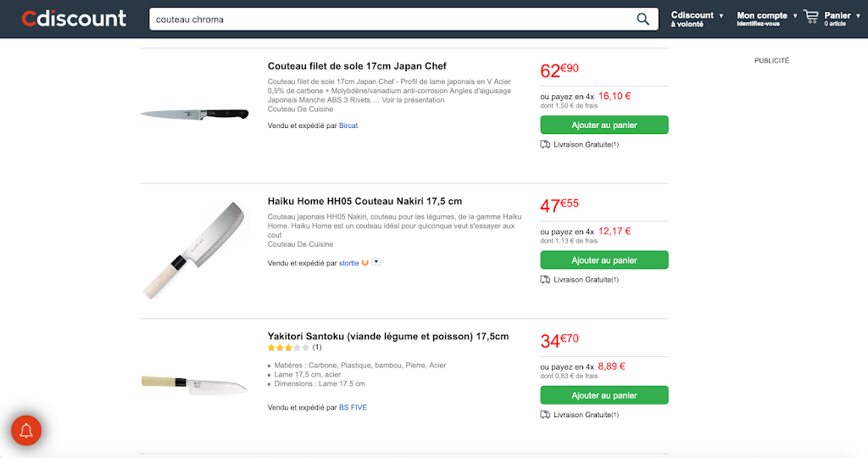Open Panier menu in header
Image resolution: width=868 pixels, height=458 pixels.
pyautogui.click(x=837, y=19)
